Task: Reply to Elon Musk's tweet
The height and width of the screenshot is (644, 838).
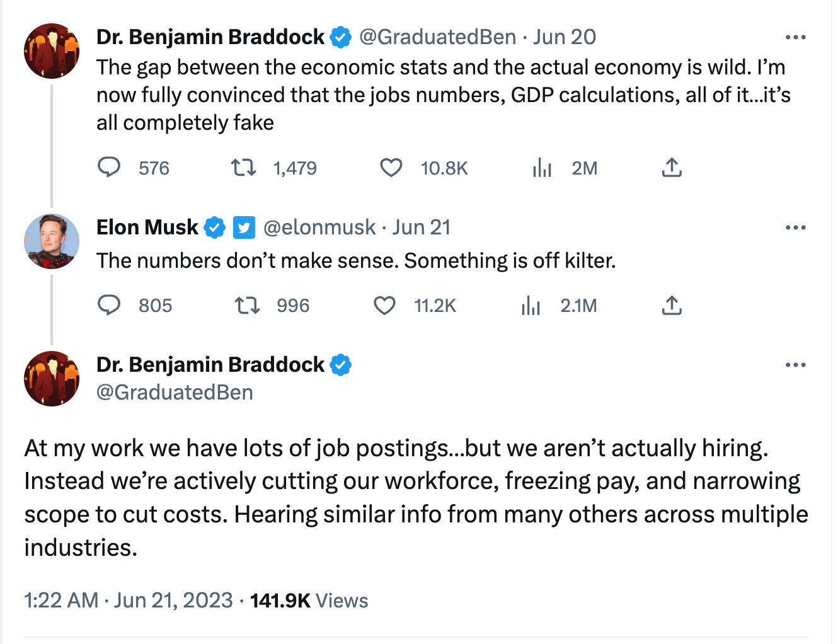Action: [110, 305]
